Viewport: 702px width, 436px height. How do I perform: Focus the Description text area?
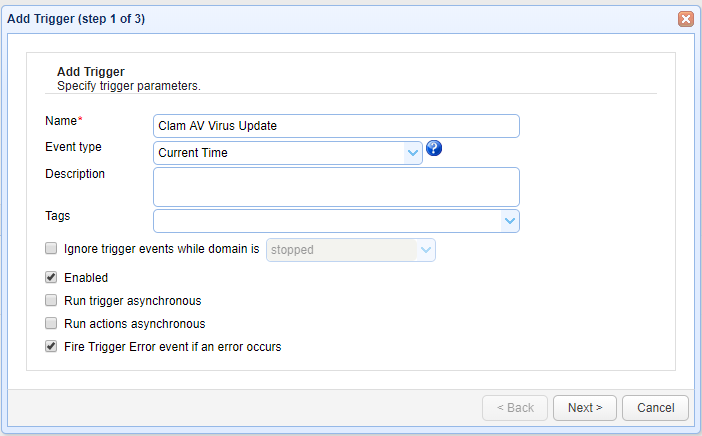[x=336, y=186]
